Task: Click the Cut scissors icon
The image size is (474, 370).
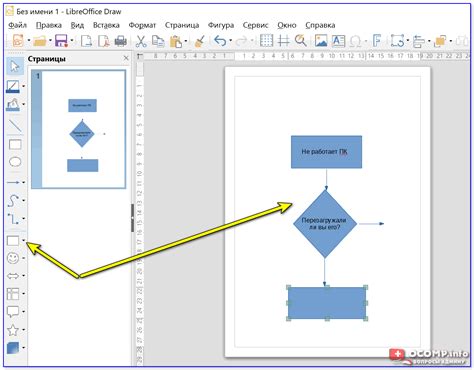Action: click(x=141, y=41)
